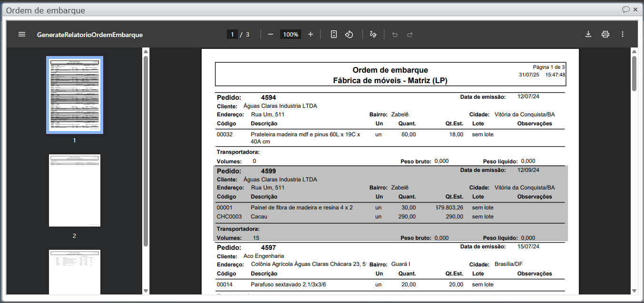
Task: Toggle the sidebar menu hamburger icon
Action: point(22,34)
